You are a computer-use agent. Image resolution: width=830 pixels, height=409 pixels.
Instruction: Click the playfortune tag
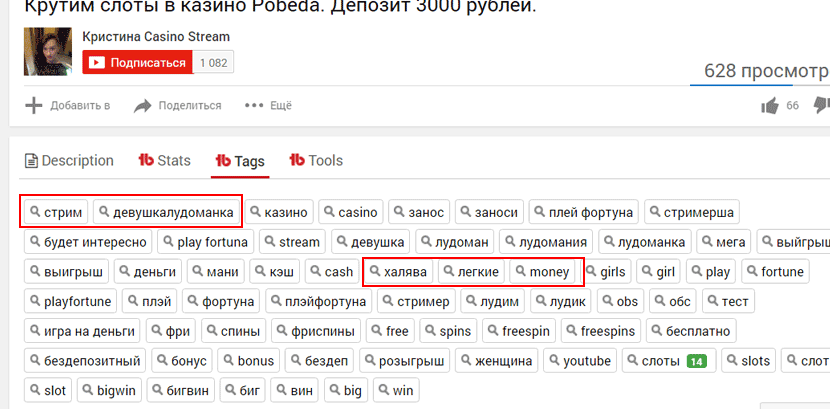(70, 301)
